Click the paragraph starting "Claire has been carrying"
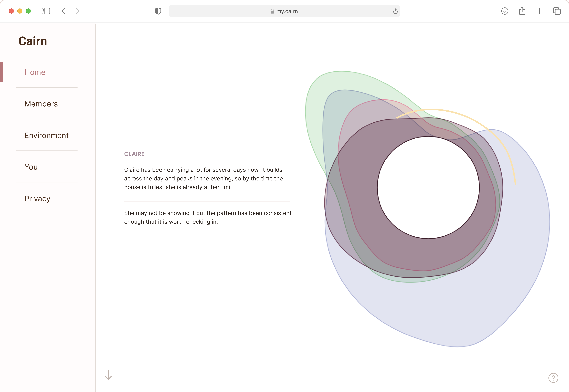Screen dimensions: 569x392 pos(203,179)
